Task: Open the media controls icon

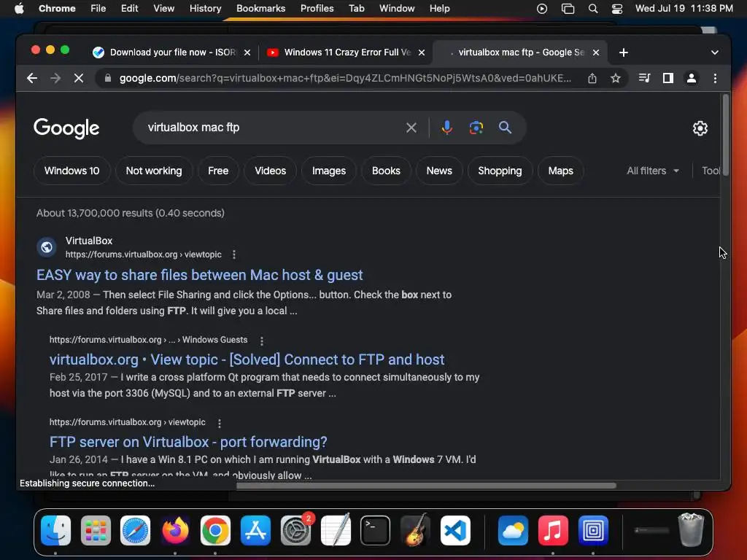Action: (644, 78)
